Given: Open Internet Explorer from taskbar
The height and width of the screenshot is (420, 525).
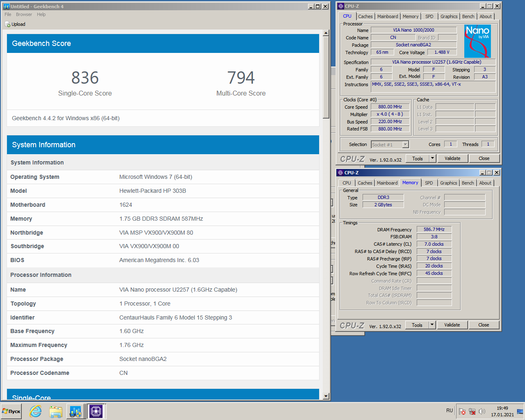Looking at the screenshot, I should click(36, 411).
